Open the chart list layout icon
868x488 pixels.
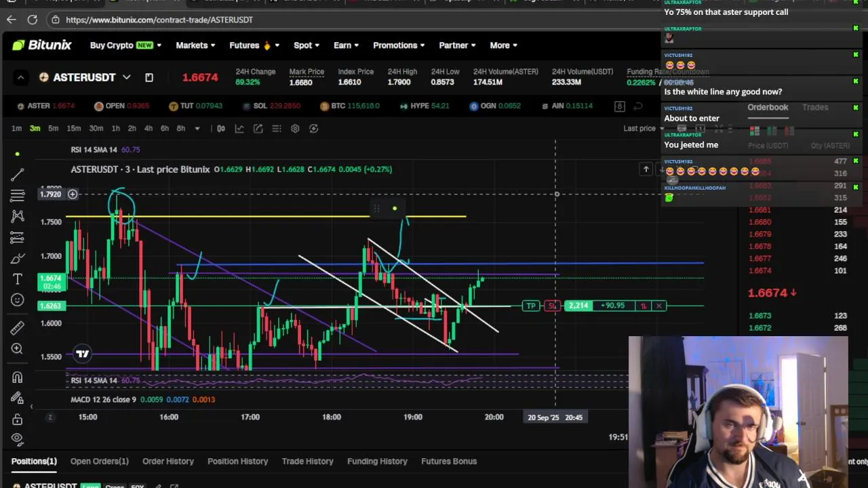point(277,128)
